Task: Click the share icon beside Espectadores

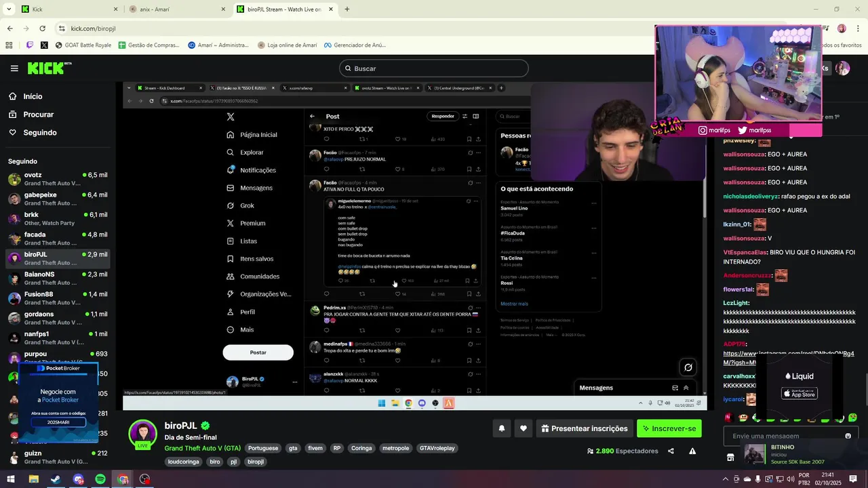Action: pos(671,451)
